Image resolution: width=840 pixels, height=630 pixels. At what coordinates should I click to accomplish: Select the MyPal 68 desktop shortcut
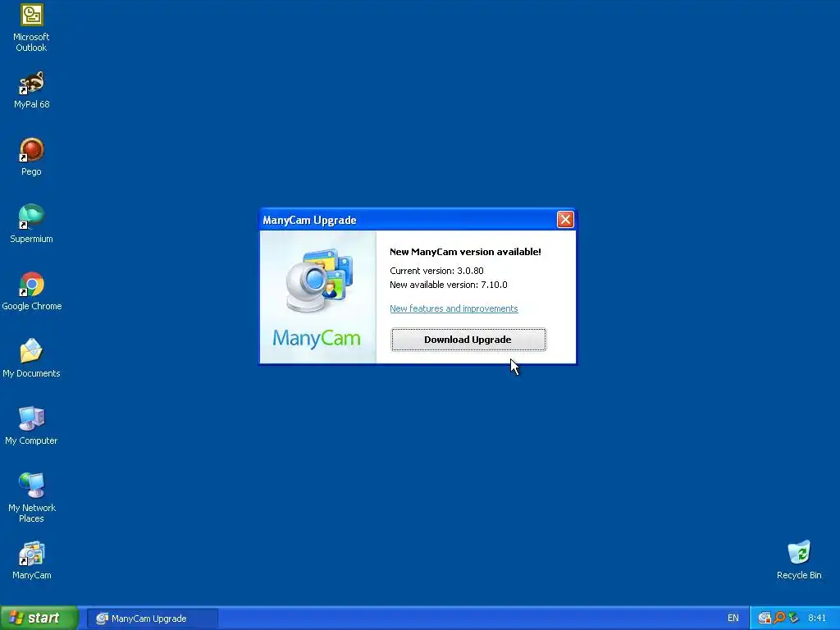[31, 90]
